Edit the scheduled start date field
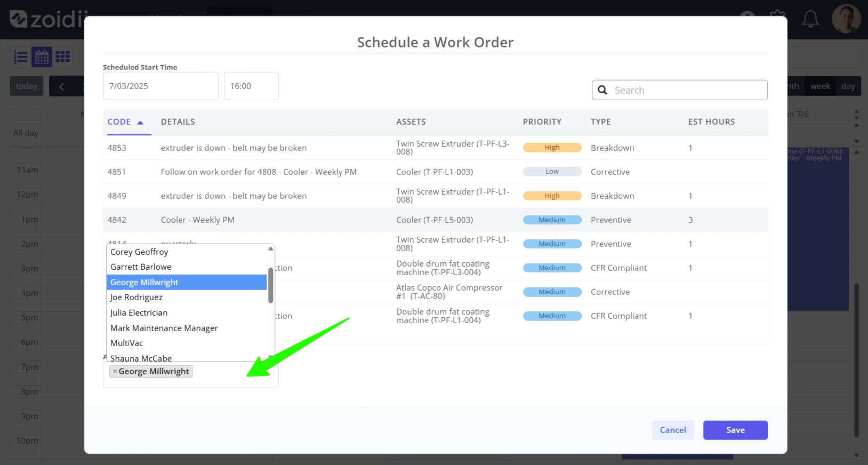868x465 pixels. [x=160, y=86]
